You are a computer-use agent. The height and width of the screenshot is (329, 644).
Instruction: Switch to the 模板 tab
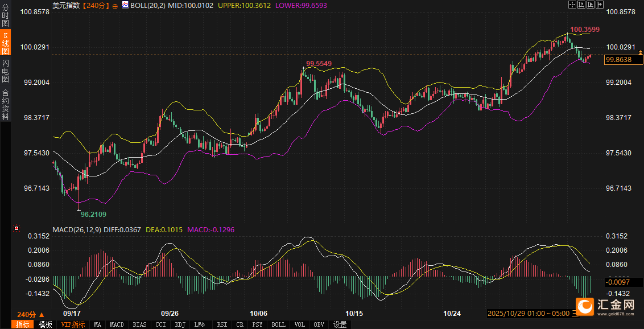(x=46, y=324)
